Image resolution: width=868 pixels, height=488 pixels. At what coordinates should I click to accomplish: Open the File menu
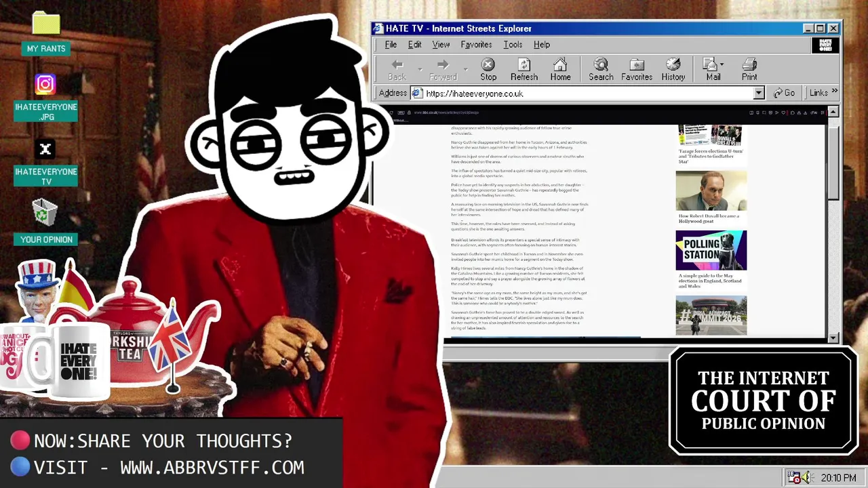click(x=391, y=45)
